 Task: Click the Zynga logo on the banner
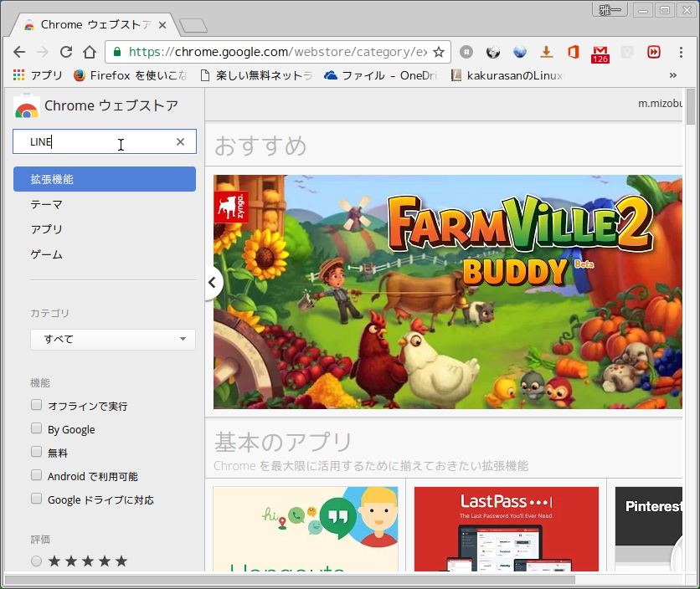pyautogui.click(x=231, y=207)
